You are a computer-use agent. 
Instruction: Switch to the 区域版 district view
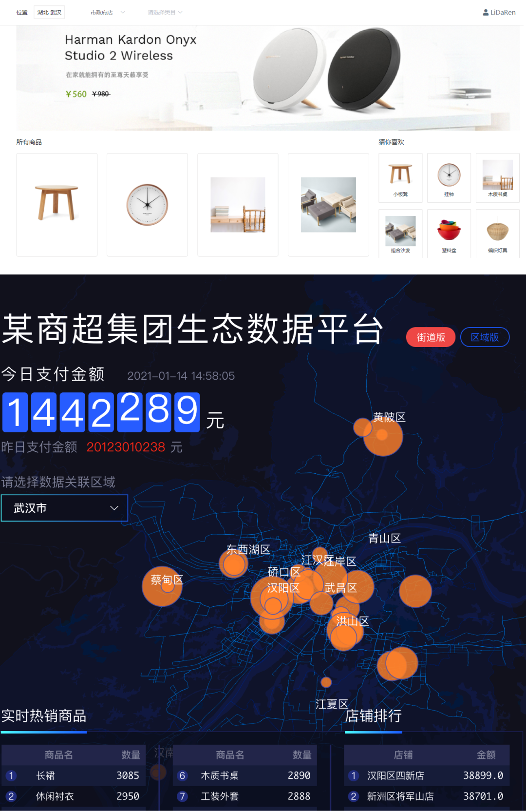[485, 337]
